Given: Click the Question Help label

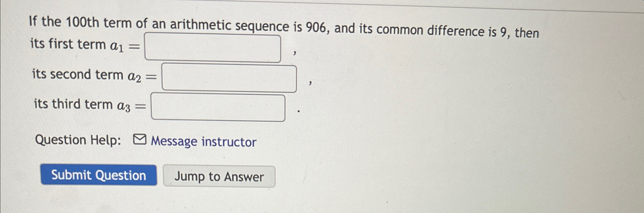Looking at the screenshot, I should [x=78, y=141].
